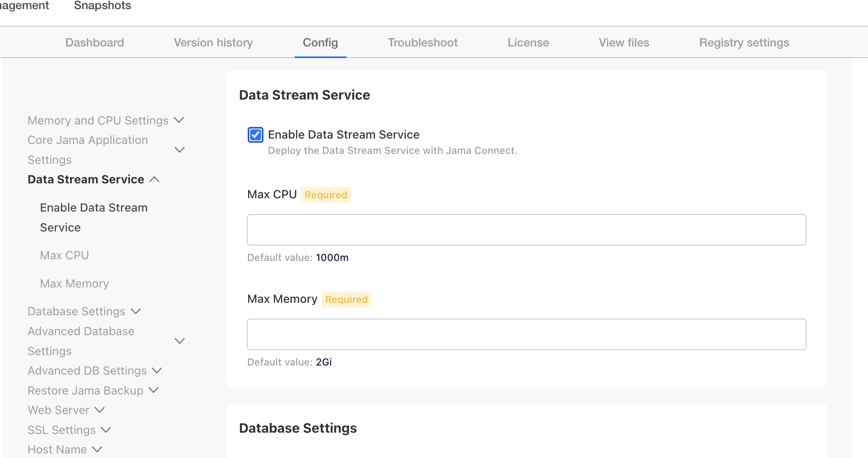This screenshot has height=458, width=868.
Task: Click the Max Memory input field
Action: [527, 334]
